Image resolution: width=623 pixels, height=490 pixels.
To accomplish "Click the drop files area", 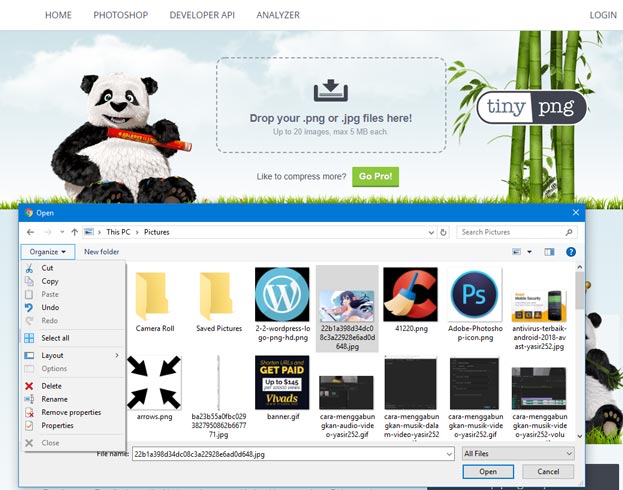I will point(331,105).
